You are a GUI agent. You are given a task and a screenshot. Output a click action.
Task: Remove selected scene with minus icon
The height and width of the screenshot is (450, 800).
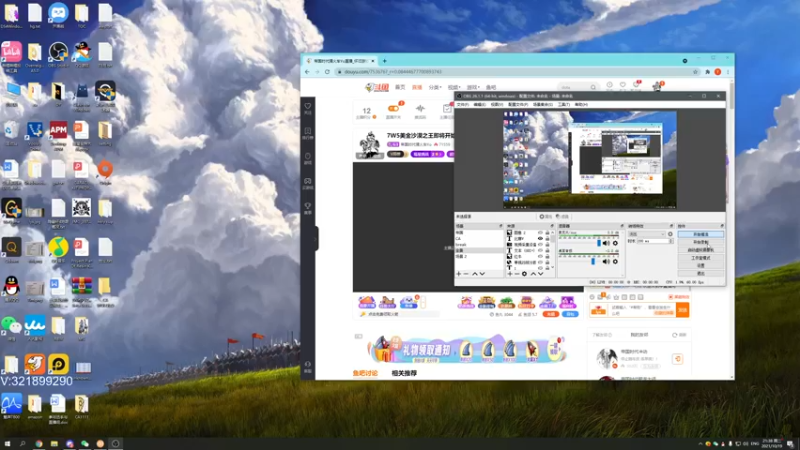pyautogui.click(x=466, y=274)
